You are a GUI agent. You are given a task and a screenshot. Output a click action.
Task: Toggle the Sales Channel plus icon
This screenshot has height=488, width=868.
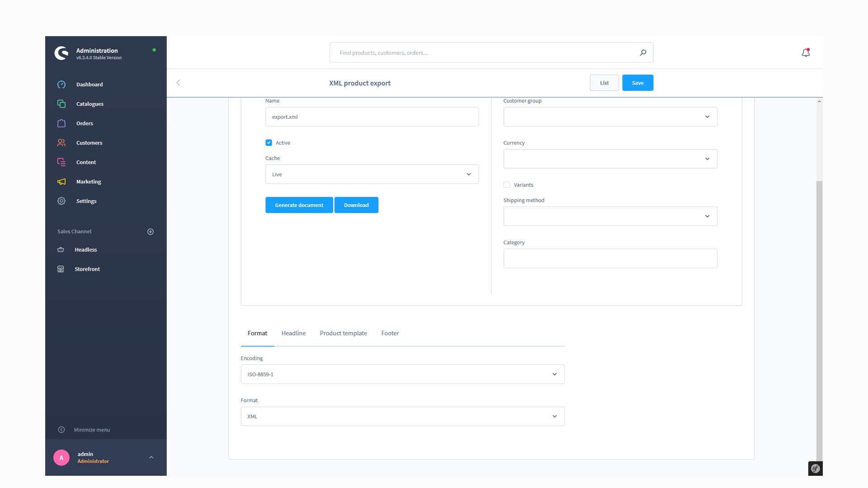pyautogui.click(x=150, y=231)
